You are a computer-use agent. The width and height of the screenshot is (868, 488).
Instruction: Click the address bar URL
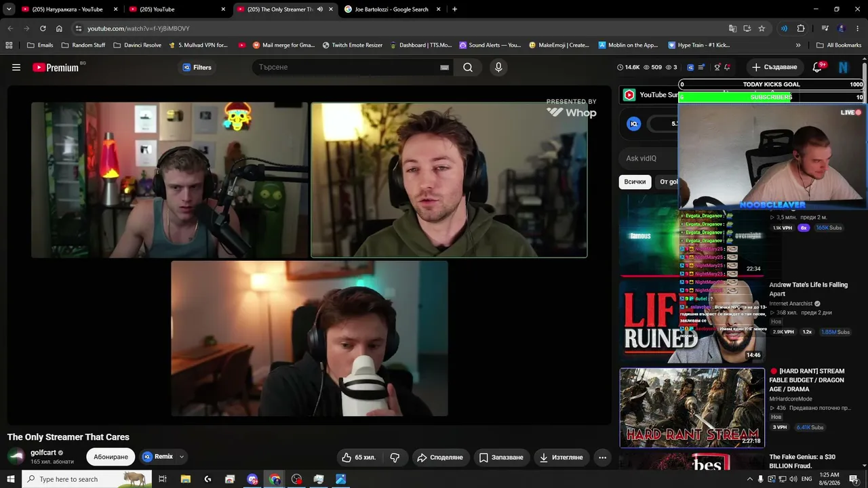138,28
